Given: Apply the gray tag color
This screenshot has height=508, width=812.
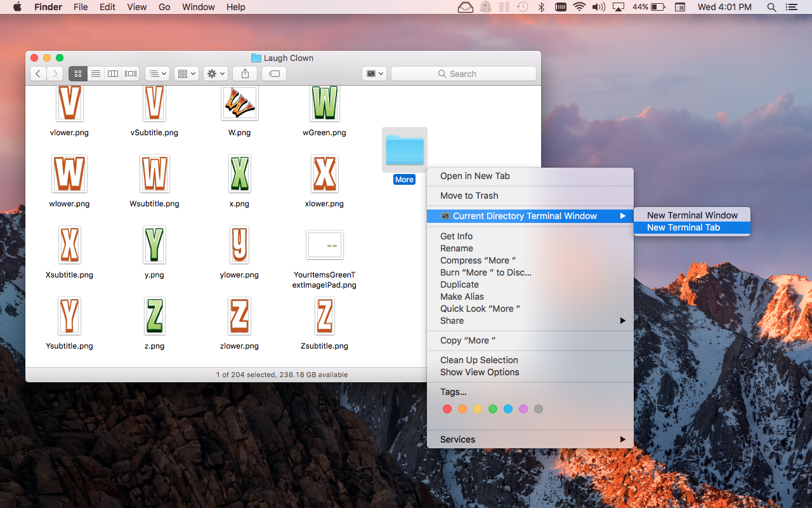Looking at the screenshot, I should click(539, 409).
